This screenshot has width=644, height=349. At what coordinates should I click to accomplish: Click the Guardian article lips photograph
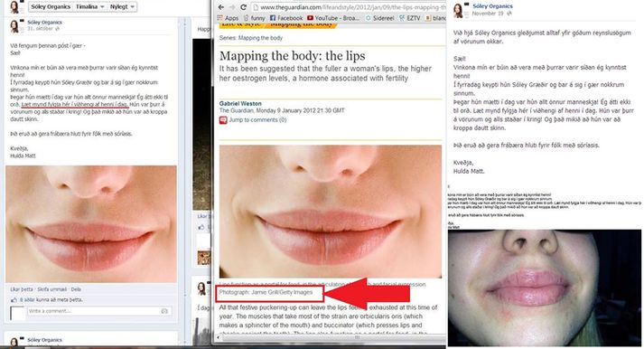[x=331, y=212]
